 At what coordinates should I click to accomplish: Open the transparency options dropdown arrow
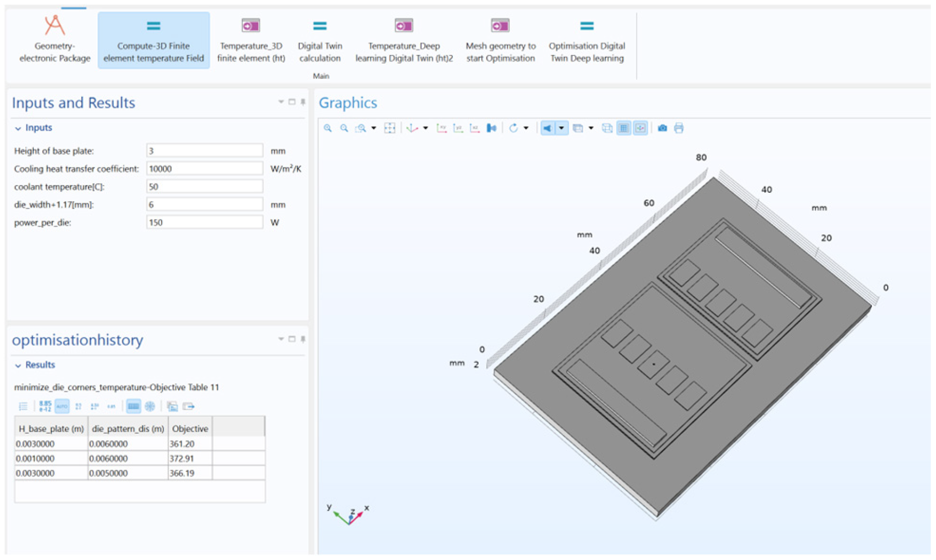tap(591, 128)
